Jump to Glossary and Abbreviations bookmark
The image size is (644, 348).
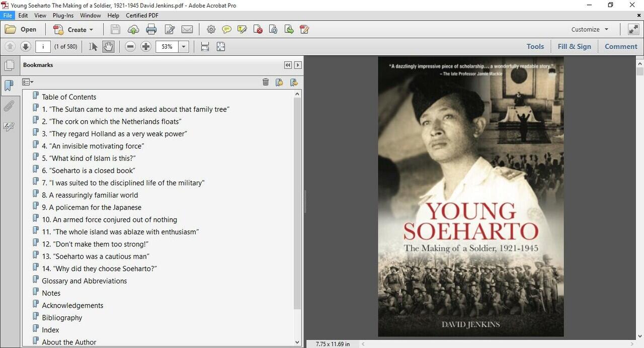(85, 281)
